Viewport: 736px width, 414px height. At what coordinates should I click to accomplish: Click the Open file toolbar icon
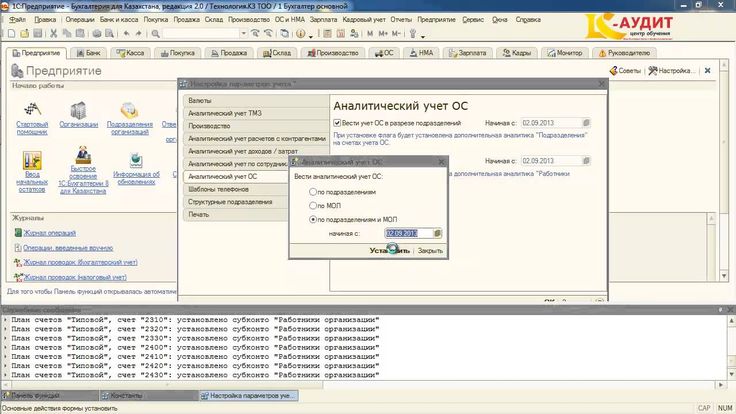point(24,33)
